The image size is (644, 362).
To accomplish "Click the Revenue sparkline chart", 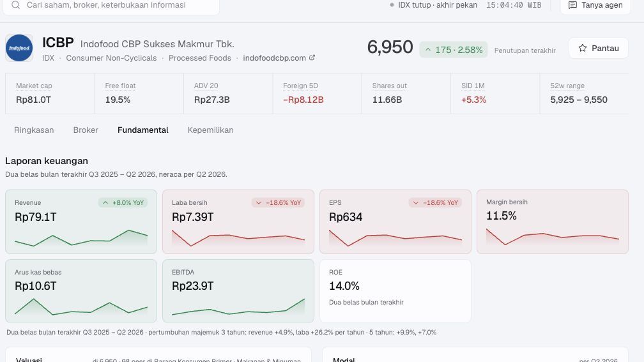I will pyautogui.click(x=81, y=238).
